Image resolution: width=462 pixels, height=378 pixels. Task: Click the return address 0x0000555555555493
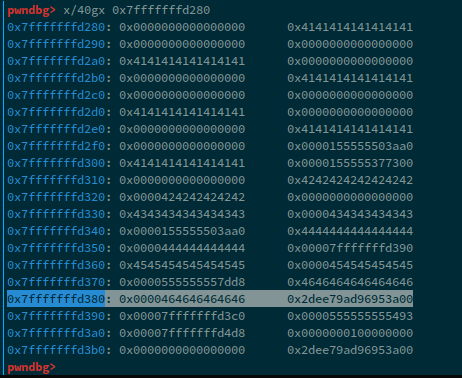click(x=350, y=316)
